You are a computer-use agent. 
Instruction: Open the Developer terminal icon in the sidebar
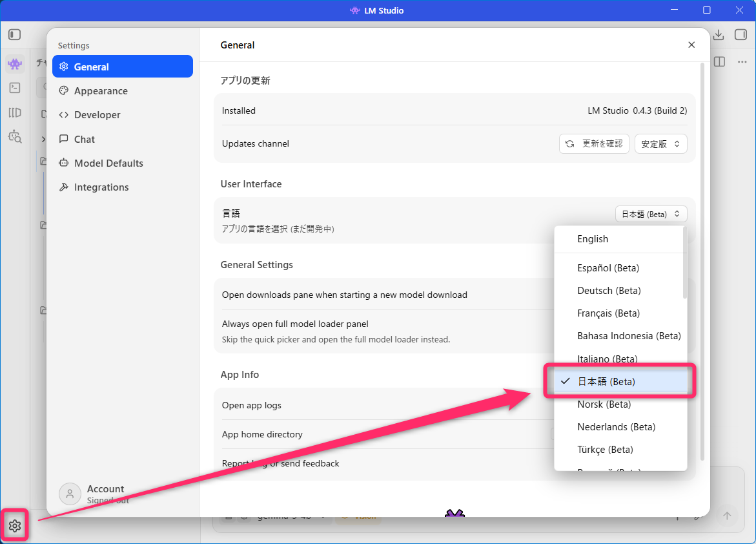[14, 88]
